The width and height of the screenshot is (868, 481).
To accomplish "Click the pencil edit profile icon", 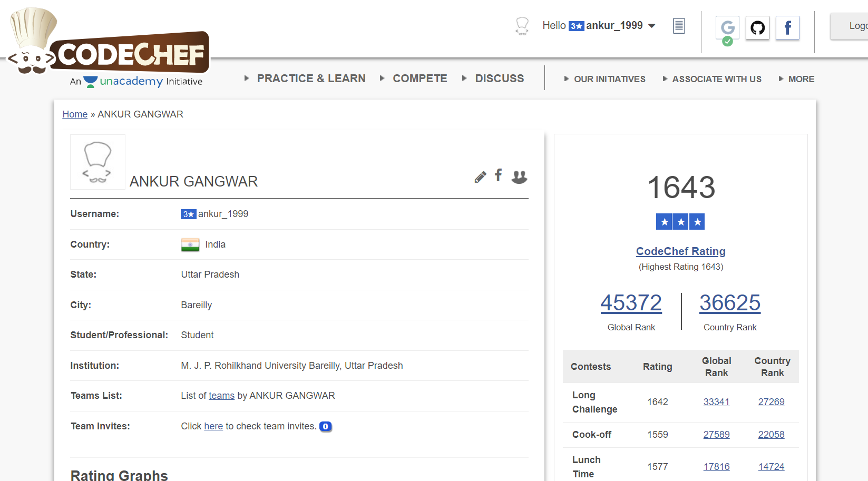I will click(x=480, y=177).
